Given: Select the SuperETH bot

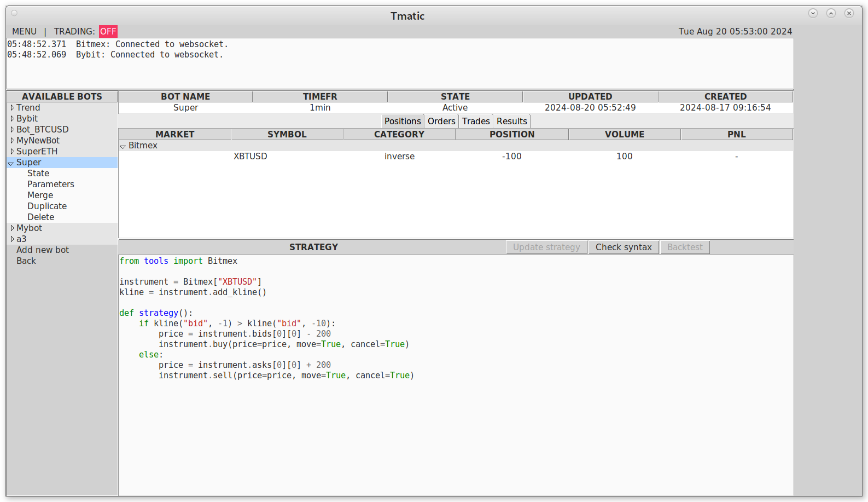Looking at the screenshot, I should [37, 152].
